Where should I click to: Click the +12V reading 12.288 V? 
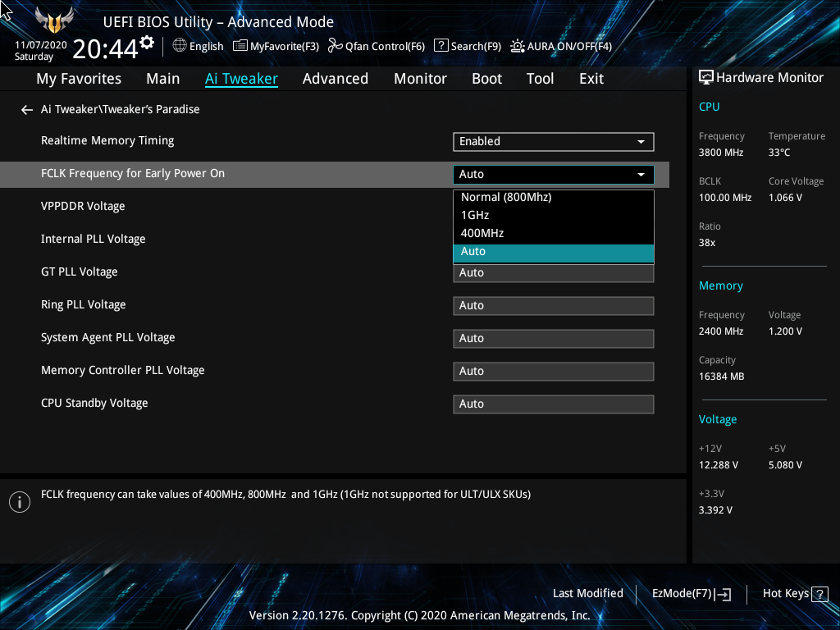[x=719, y=465]
